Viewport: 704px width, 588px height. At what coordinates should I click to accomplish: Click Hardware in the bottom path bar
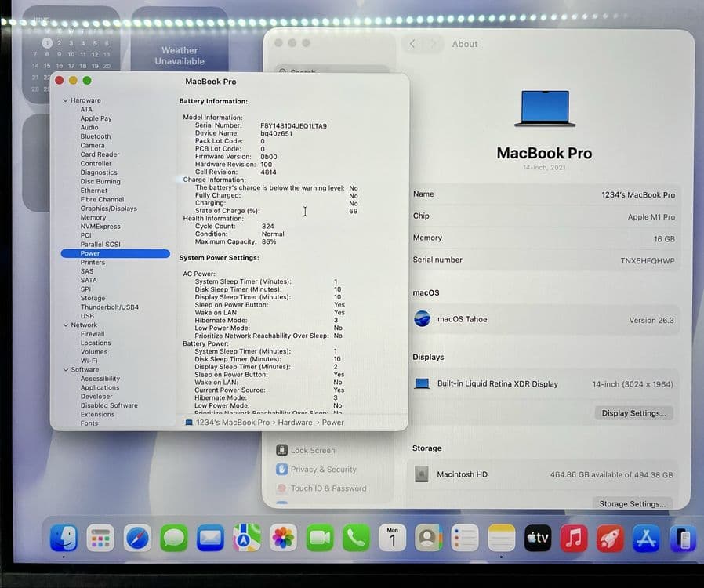[x=295, y=423]
